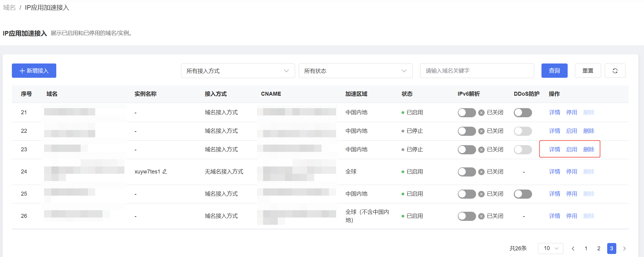Screen dimensions: 644x257
Task: Open the page size 10 dropdown
Action: pos(551,248)
